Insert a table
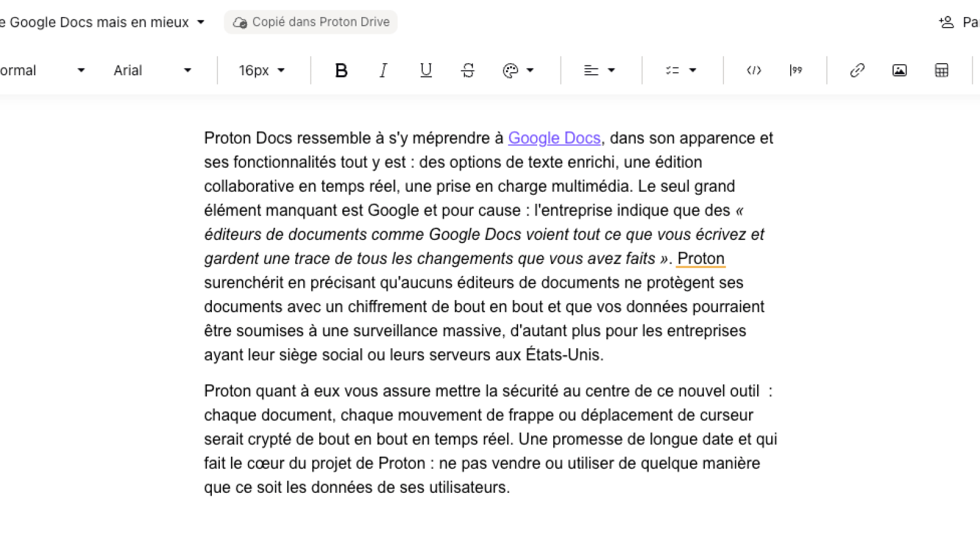Viewport: 980px width, 551px height. pos(940,70)
